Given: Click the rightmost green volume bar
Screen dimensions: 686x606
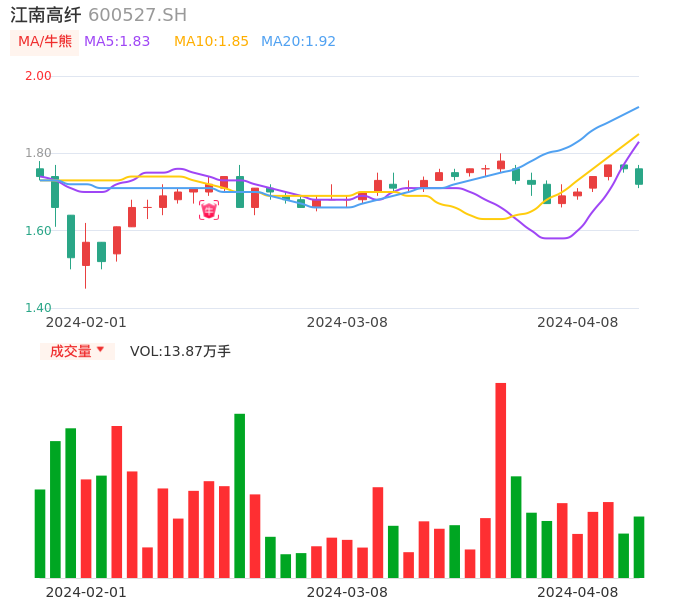Looking at the screenshot, I should click(x=639, y=546).
